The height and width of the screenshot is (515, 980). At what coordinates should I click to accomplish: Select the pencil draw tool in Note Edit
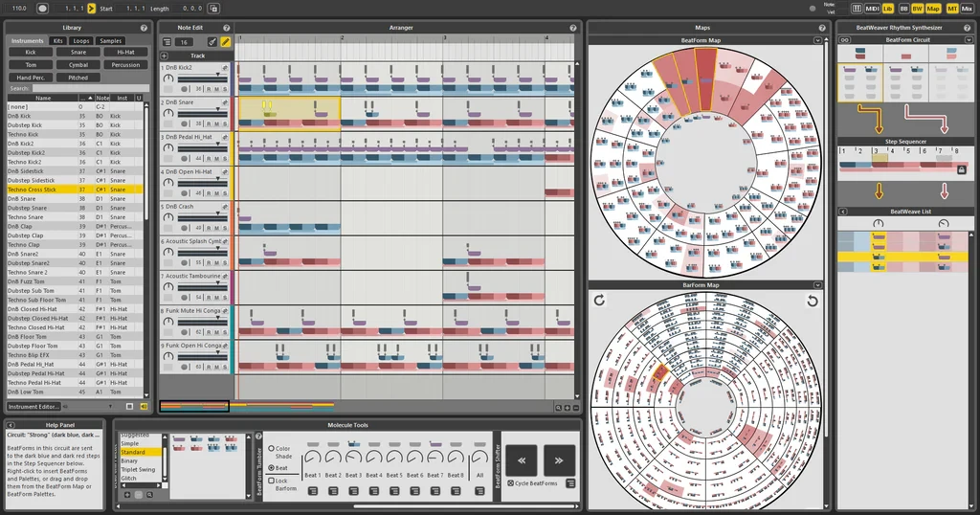point(226,41)
